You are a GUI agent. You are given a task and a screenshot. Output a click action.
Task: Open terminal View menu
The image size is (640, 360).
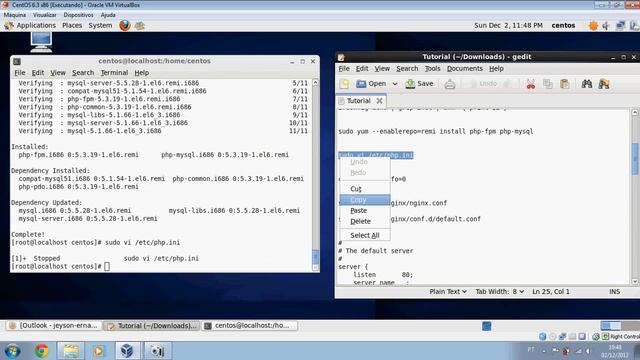coord(58,73)
